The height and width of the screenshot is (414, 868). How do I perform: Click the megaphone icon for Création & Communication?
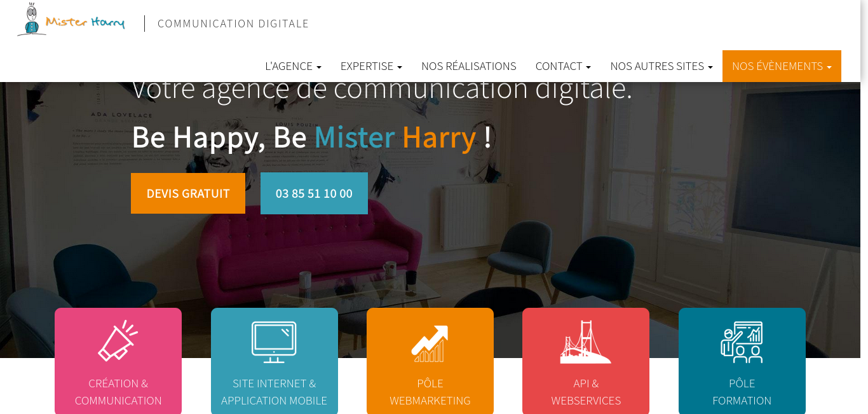(x=118, y=341)
